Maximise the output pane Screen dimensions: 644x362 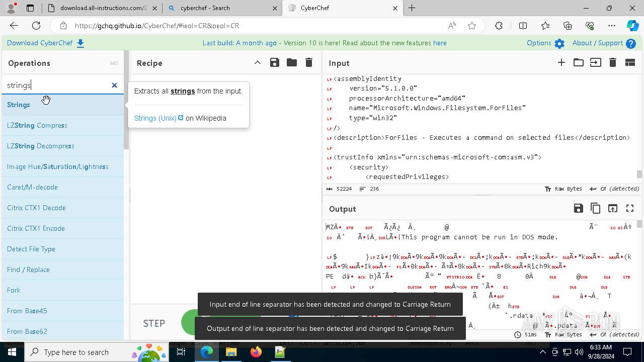[x=630, y=208]
